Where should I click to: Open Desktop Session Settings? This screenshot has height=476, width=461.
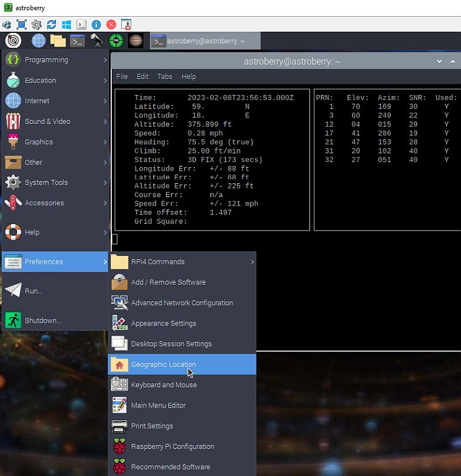point(182,343)
